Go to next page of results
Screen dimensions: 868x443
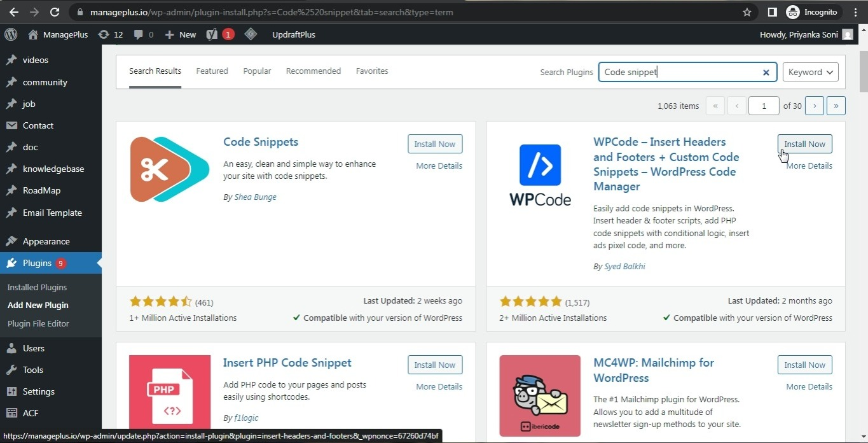(x=815, y=106)
